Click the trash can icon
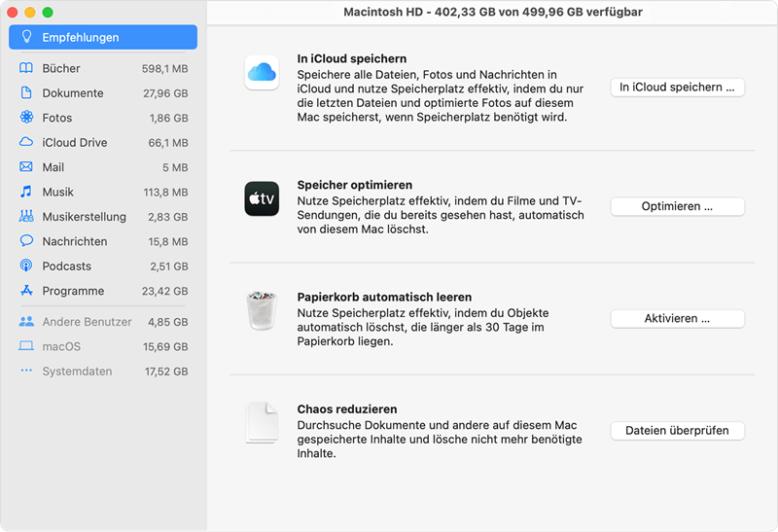Screen dimensions: 778x532 (x=262, y=310)
